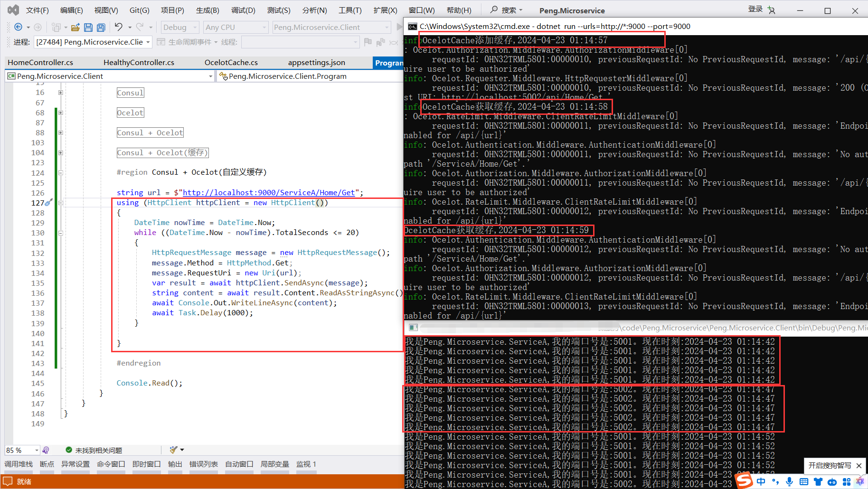Expand the Consul + Ocelot(缓存) region on line 104
The image size is (868, 489).
click(61, 153)
